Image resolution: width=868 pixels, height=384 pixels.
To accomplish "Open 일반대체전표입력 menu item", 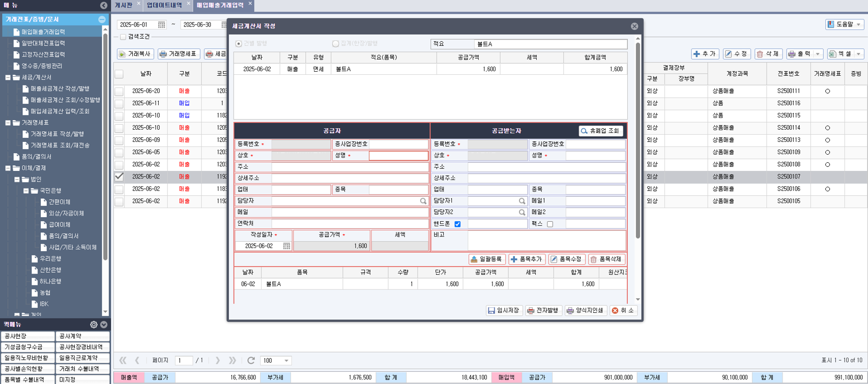I will click(43, 43).
